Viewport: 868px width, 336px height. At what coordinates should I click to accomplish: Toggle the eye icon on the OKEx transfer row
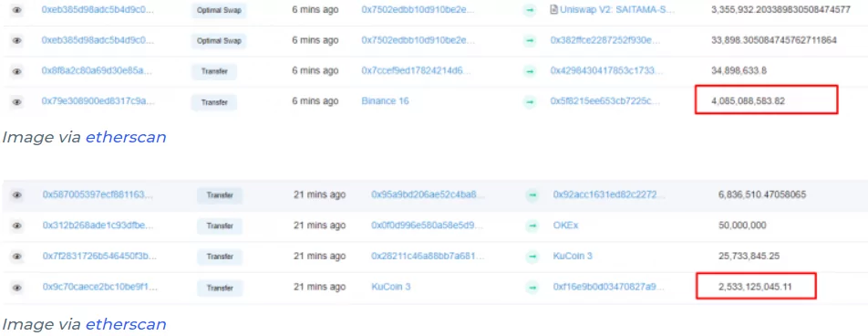tap(17, 226)
